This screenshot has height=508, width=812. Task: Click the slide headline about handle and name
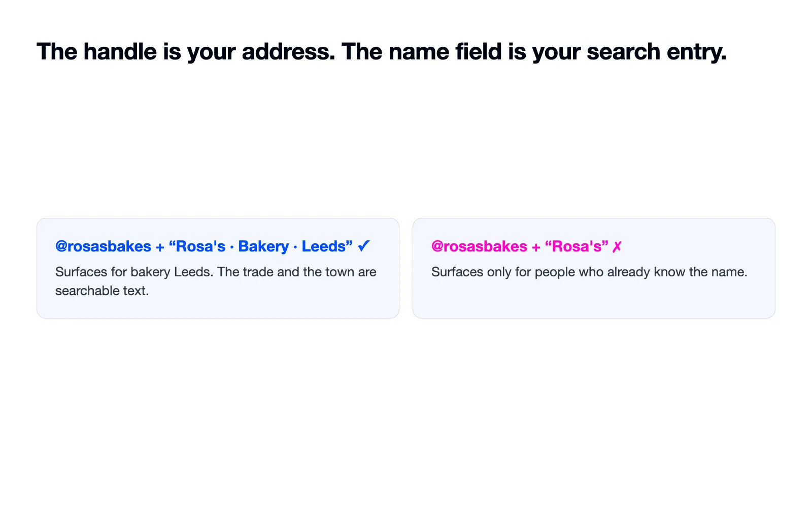(382, 52)
